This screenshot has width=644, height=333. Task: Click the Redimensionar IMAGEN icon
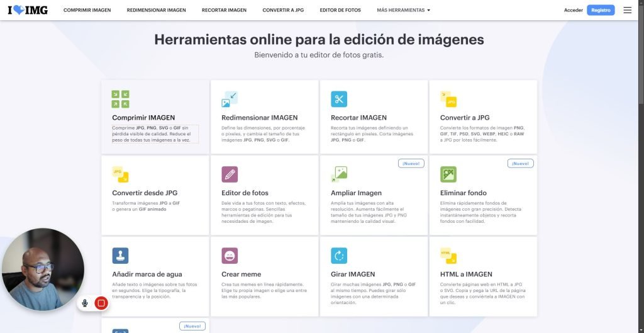tap(230, 99)
